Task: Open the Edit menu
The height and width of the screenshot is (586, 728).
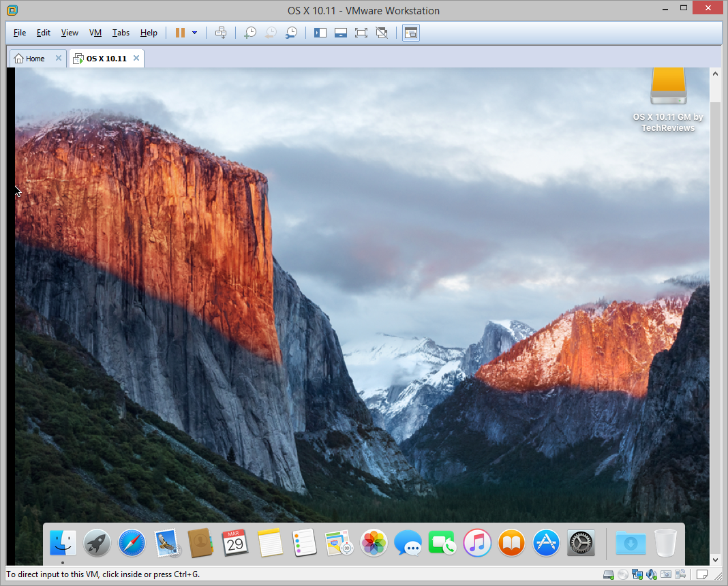Action: (43, 33)
